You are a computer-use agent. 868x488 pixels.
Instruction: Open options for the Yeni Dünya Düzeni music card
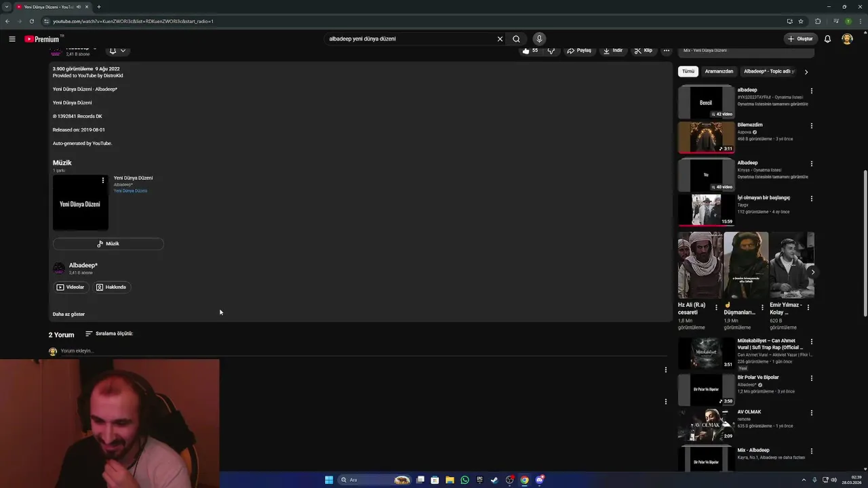[x=103, y=180]
